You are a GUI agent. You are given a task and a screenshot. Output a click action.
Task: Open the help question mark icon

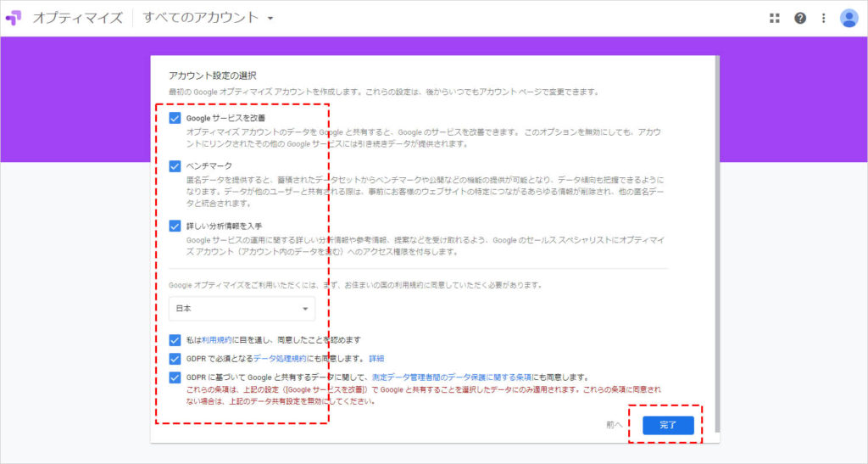tap(799, 18)
